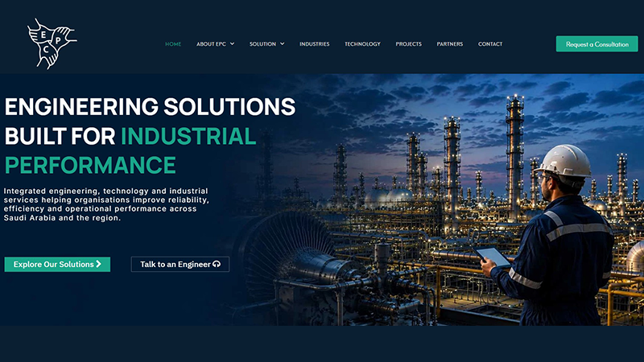Go to the Home menu item
644x362 pixels.
click(x=173, y=44)
